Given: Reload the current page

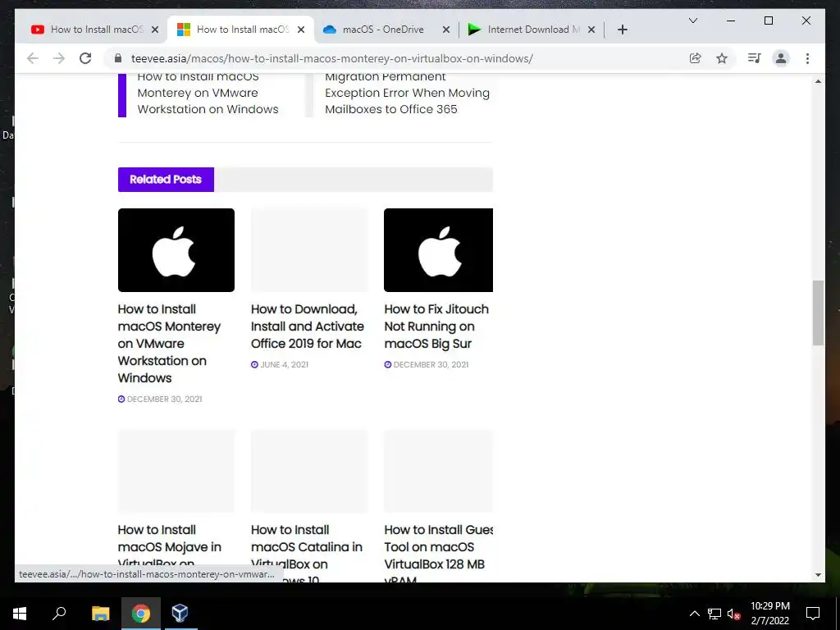Looking at the screenshot, I should click(x=85, y=58).
